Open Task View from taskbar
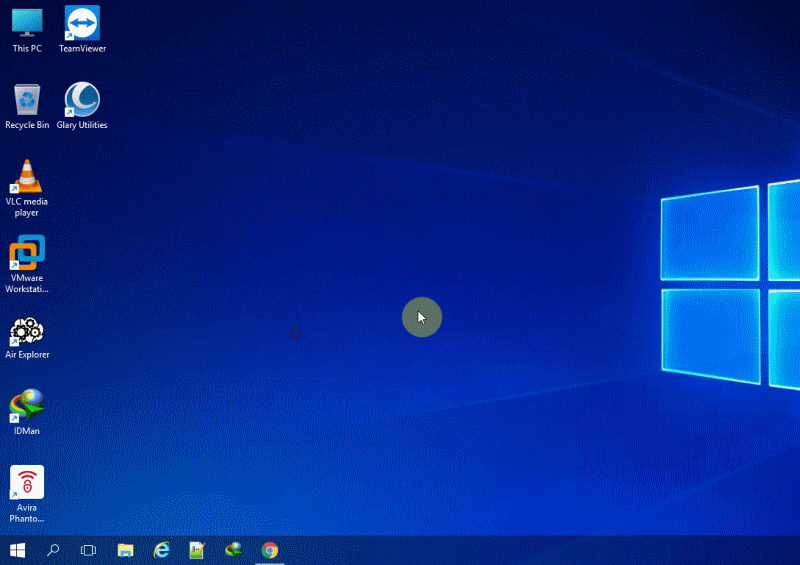Screen dimensions: 800x565 tap(88, 550)
